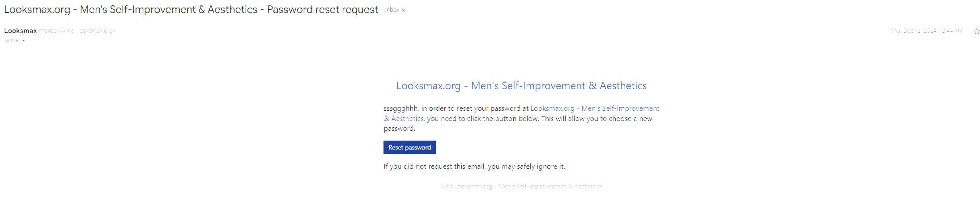Click the sender's noreply email address

tap(77, 31)
